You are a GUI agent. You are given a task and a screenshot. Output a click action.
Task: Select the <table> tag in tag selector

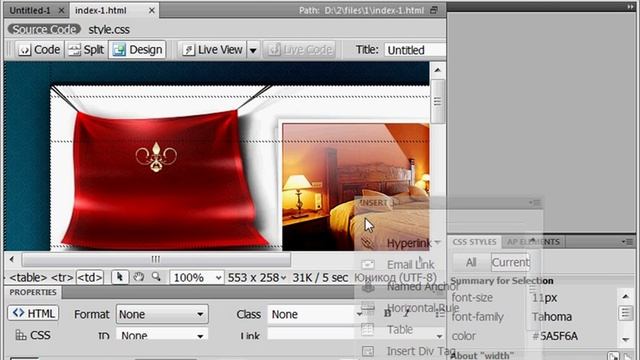click(28, 278)
